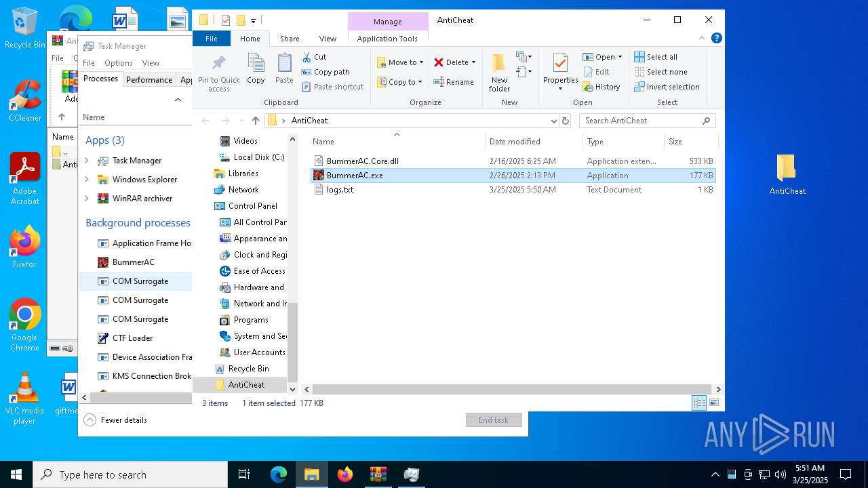Viewport: 868px width, 488px height.
Task: Open the File ribbon tab
Action: (212, 39)
